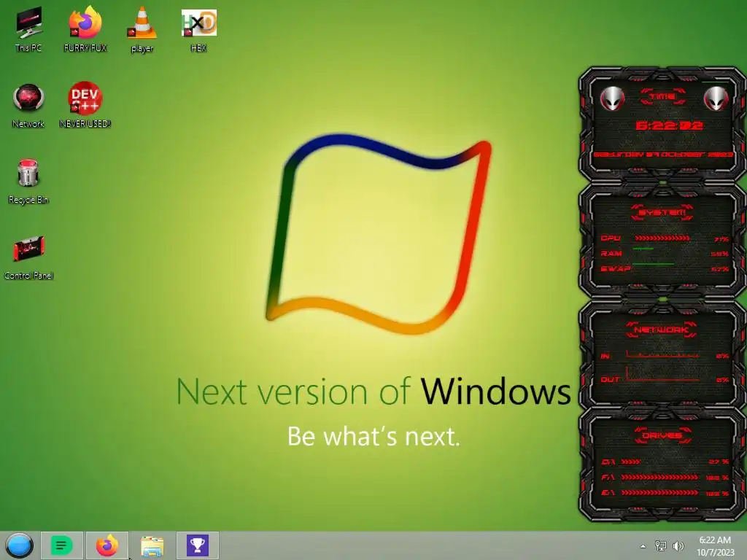
Task: Click the TIME header in the widget
Action: pos(662,97)
